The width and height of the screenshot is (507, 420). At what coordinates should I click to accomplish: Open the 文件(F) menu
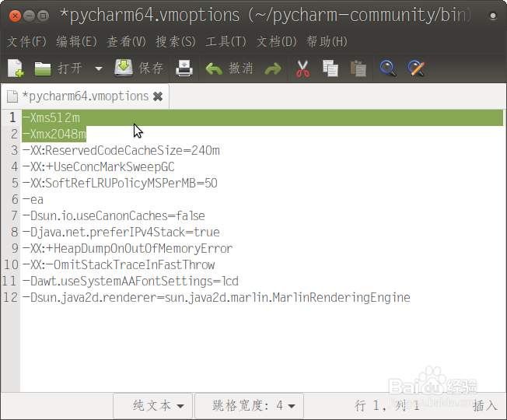(x=27, y=42)
